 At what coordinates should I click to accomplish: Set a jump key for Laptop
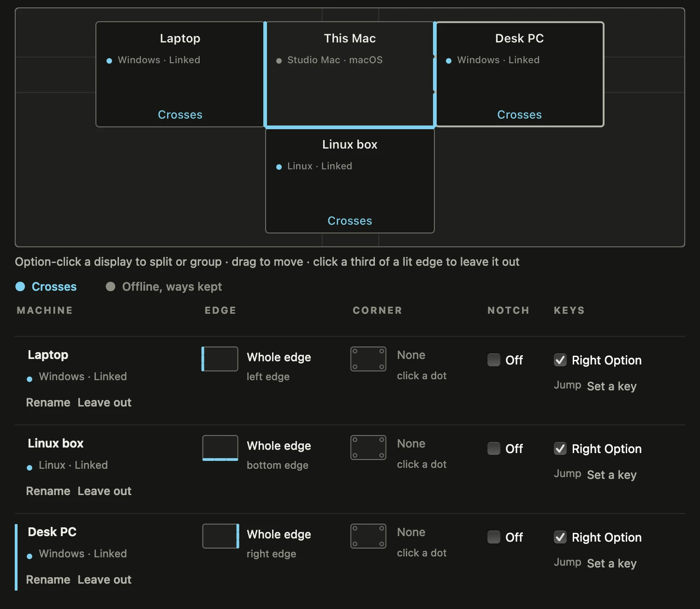click(x=611, y=386)
